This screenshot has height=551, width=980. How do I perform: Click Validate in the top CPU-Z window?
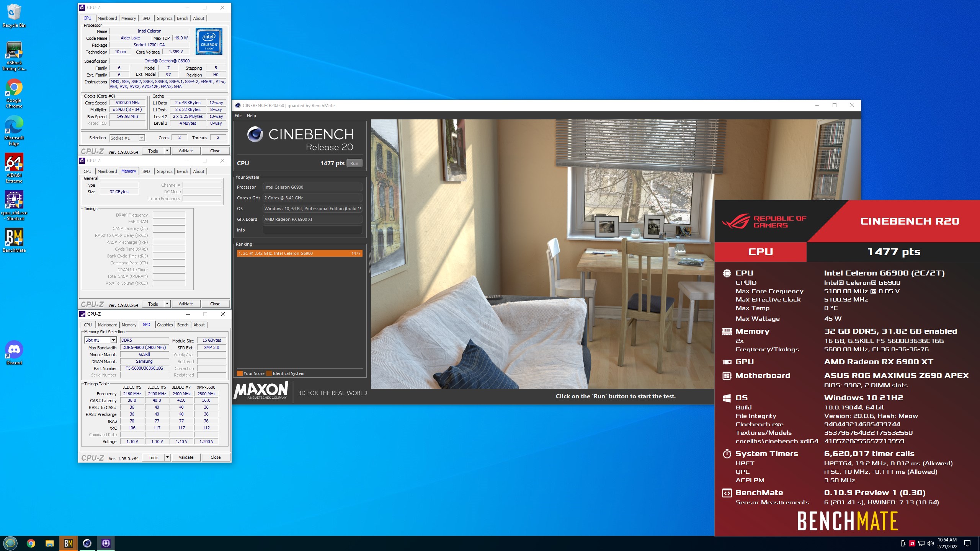186,151
